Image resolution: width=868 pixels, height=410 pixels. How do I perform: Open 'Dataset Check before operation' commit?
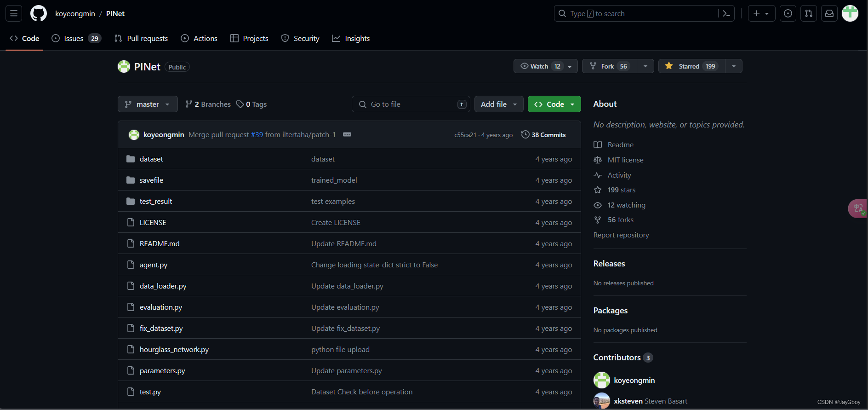(362, 392)
